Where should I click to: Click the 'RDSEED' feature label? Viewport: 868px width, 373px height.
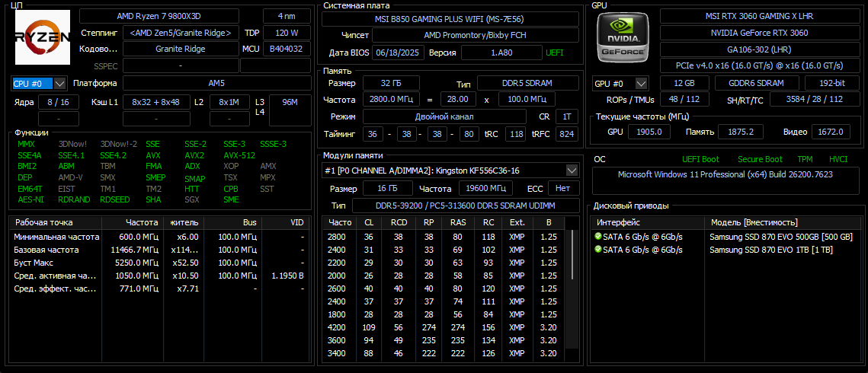click(115, 199)
